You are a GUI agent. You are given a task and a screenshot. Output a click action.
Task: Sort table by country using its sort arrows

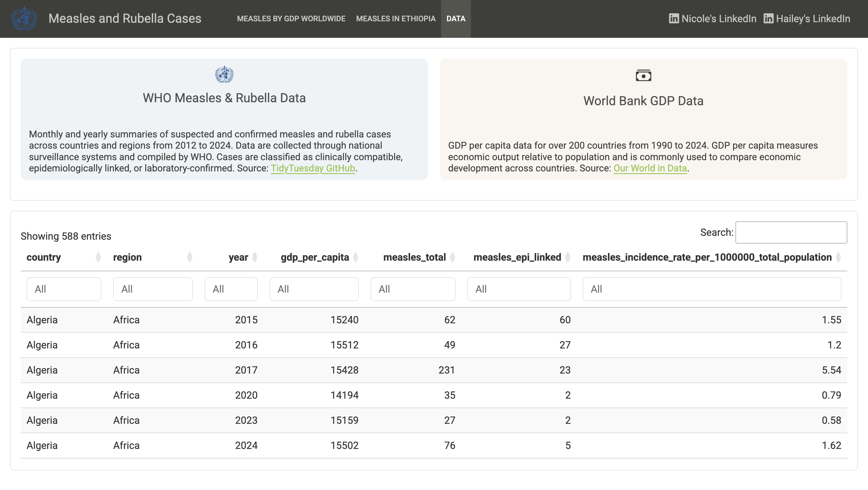[x=98, y=257]
